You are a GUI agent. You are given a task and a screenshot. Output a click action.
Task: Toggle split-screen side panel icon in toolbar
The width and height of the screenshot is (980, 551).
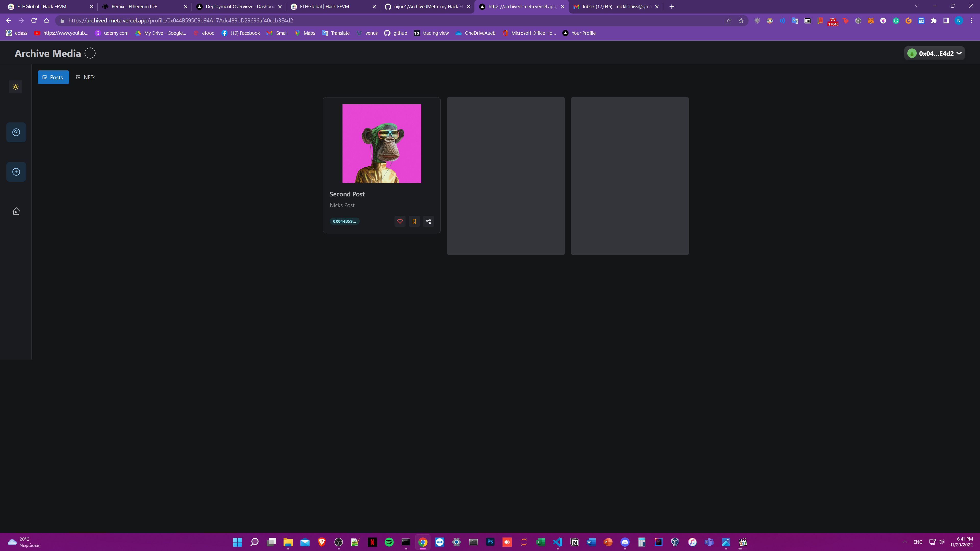coord(946,20)
